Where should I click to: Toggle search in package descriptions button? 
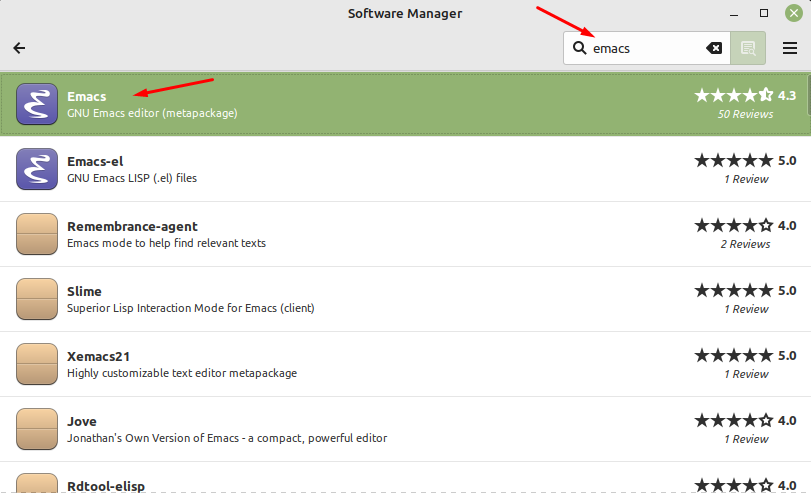tap(748, 48)
